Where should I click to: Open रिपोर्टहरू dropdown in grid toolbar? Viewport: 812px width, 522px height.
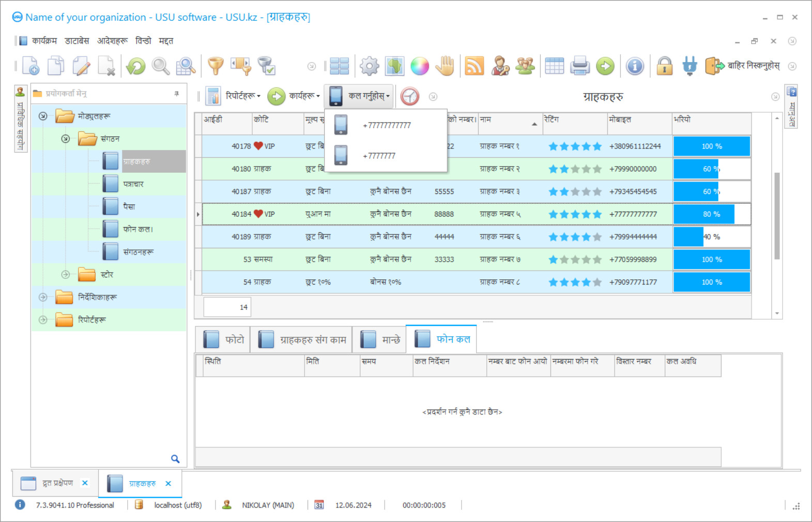click(x=233, y=96)
